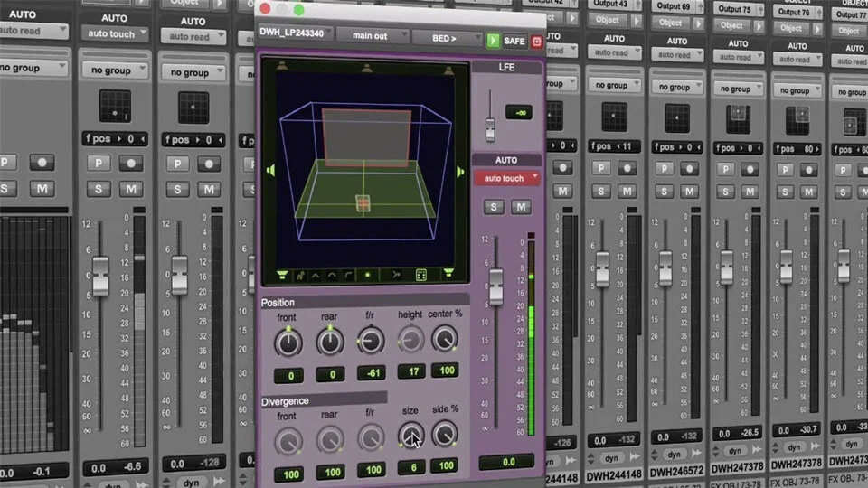The image size is (868, 488).
Task: Select the dome height mode icon
Action: click(332, 275)
